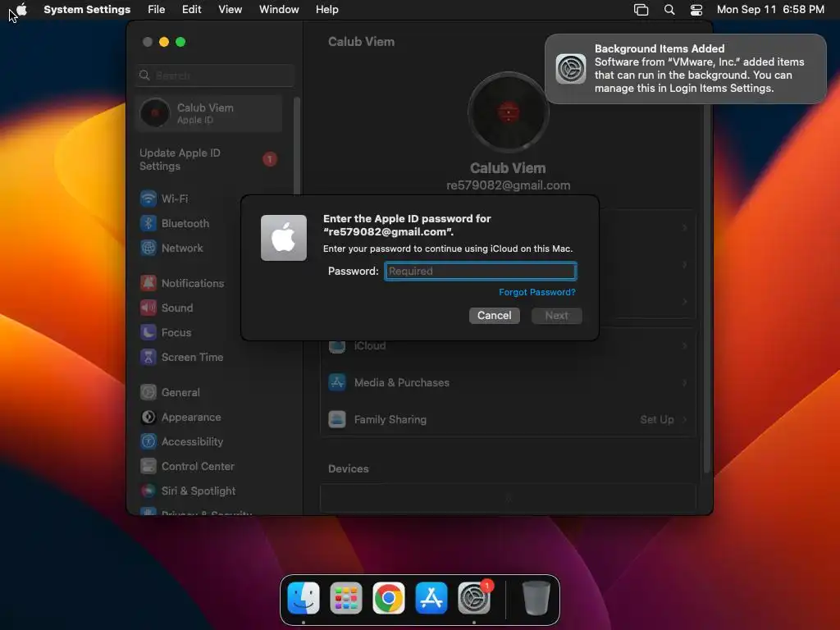Screen dimensions: 840x630
Task: Click the Wi-Fi sidebar icon
Action: point(148,199)
